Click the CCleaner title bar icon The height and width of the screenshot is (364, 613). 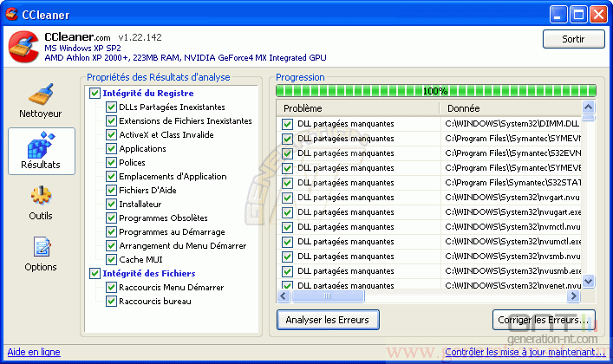[12, 14]
